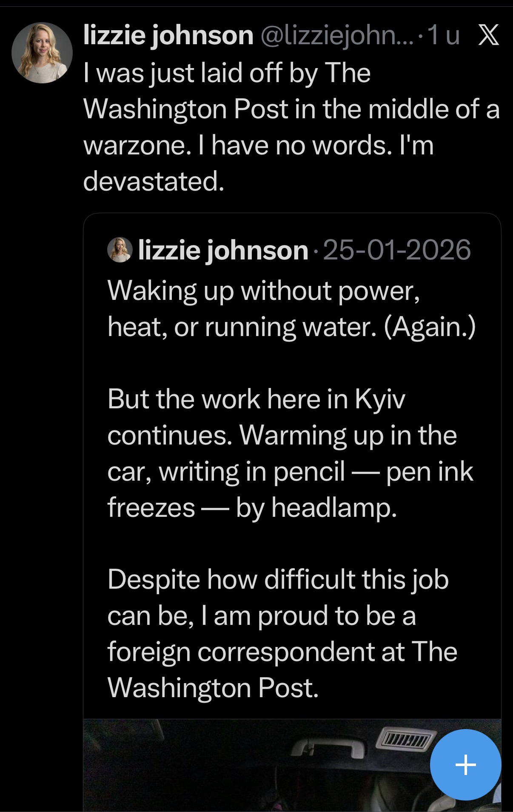Tap small avatar in the quoted post
The width and height of the screenshot is (513, 812).
[120, 250]
